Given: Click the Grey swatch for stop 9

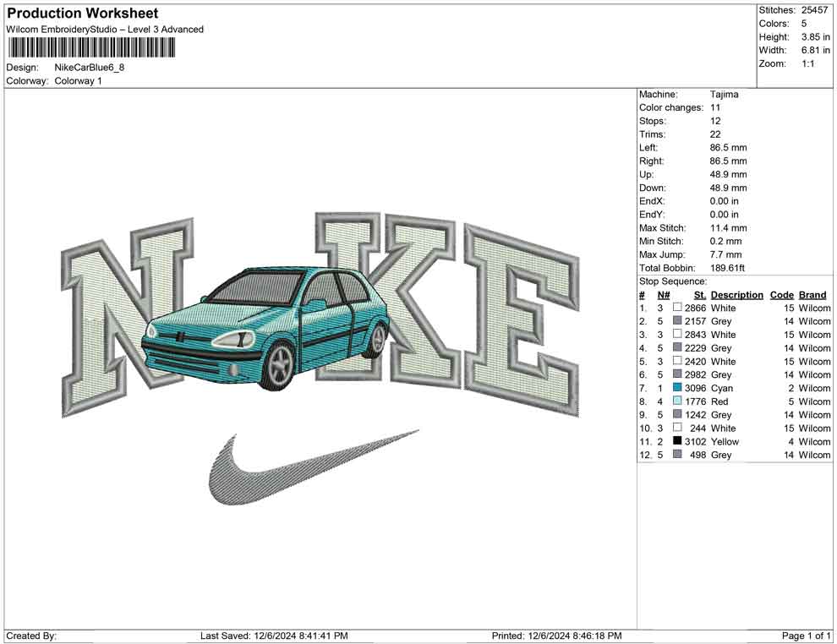Looking at the screenshot, I should (676, 415).
